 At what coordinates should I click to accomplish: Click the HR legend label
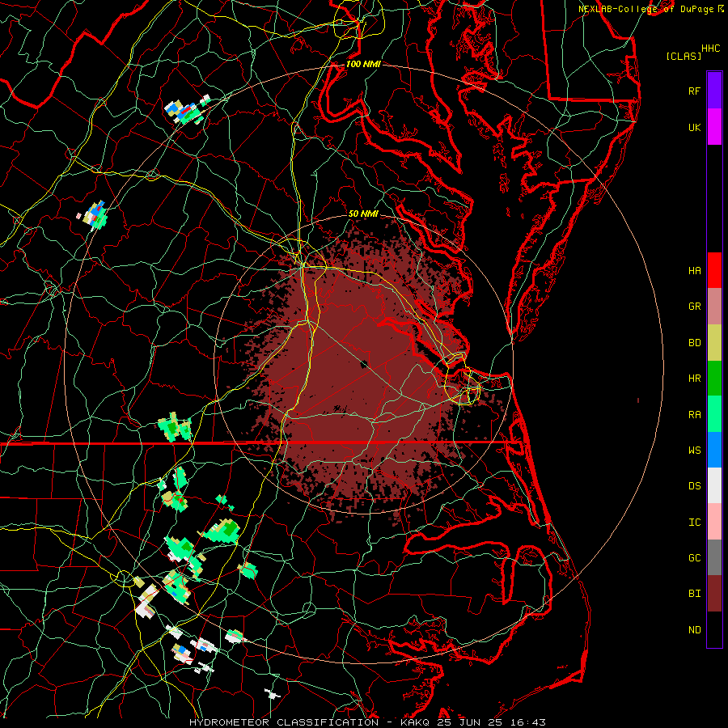point(694,379)
